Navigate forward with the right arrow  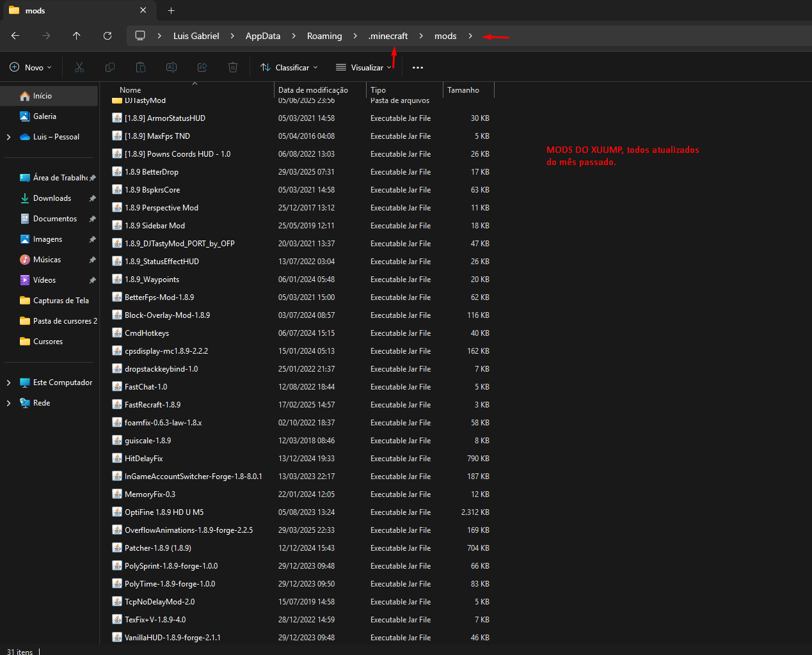(x=46, y=36)
